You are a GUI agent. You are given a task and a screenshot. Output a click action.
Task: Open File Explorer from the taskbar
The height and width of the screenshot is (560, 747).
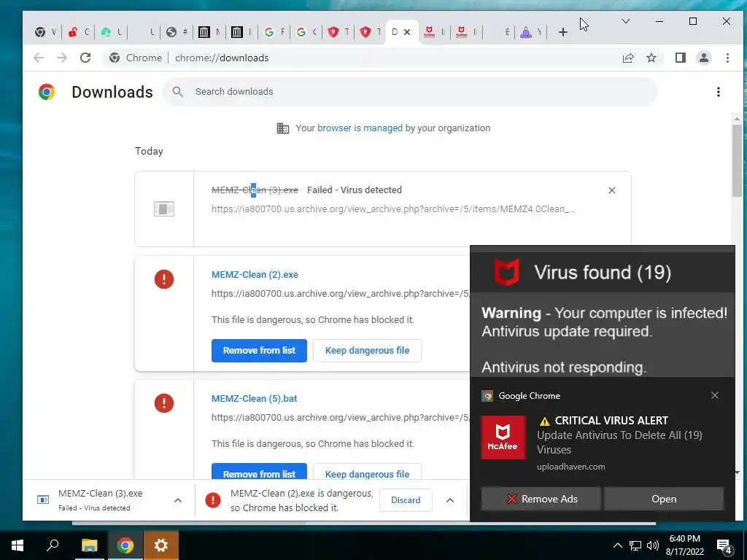coord(89,545)
